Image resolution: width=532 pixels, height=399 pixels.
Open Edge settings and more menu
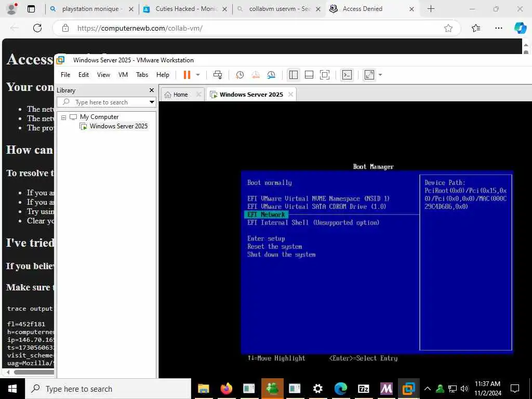click(x=498, y=28)
